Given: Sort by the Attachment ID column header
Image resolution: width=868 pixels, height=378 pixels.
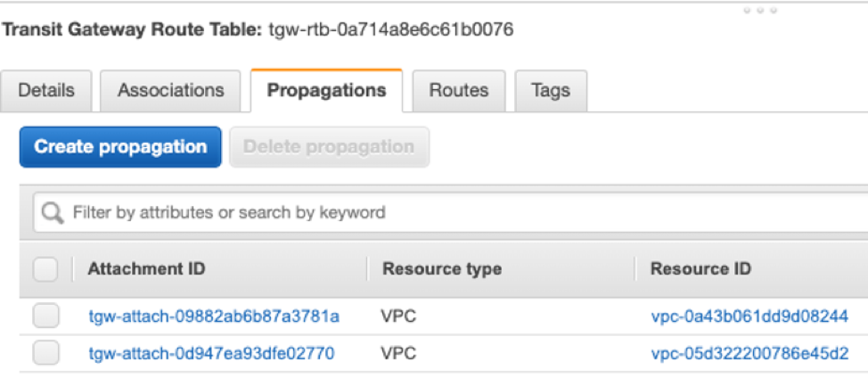Looking at the screenshot, I should [x=146, y=269].
